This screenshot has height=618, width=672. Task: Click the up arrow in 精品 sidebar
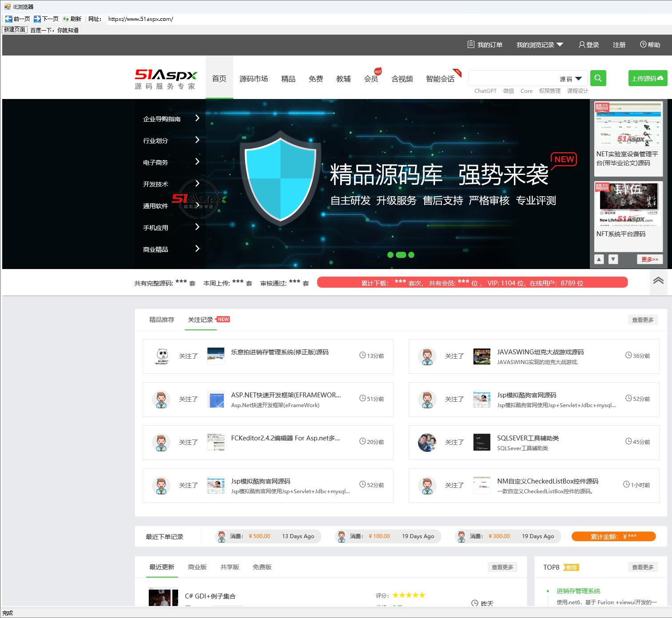[x=599, y=259]
